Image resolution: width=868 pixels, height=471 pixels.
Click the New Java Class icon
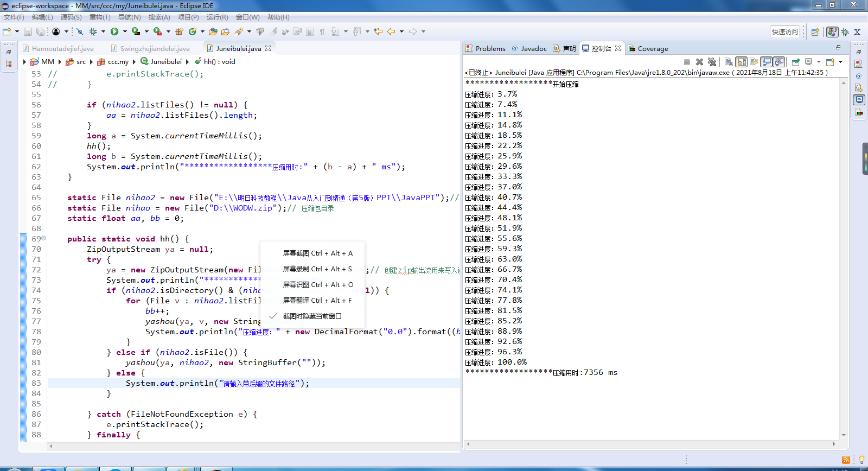point(192,31)
